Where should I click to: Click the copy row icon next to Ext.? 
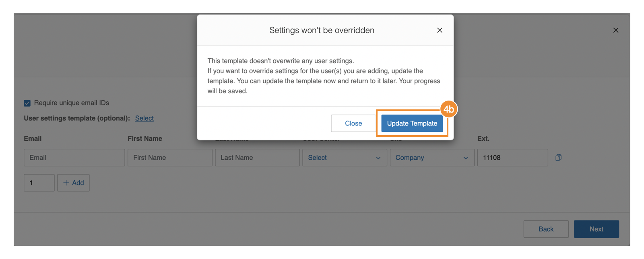(559, 157)
